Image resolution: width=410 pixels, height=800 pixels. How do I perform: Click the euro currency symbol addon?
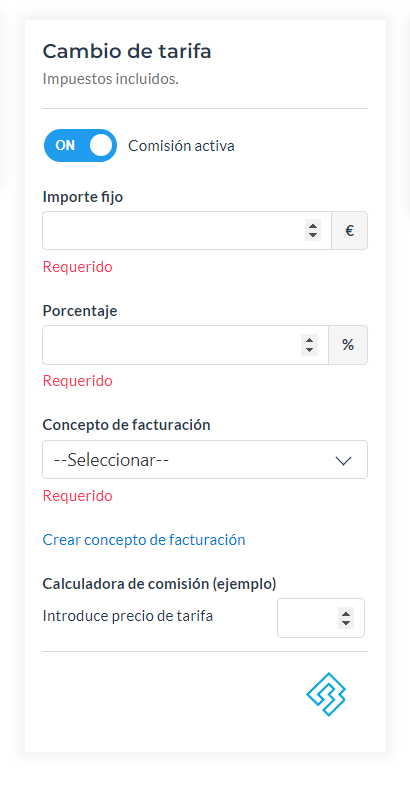(x=349, y=231)
